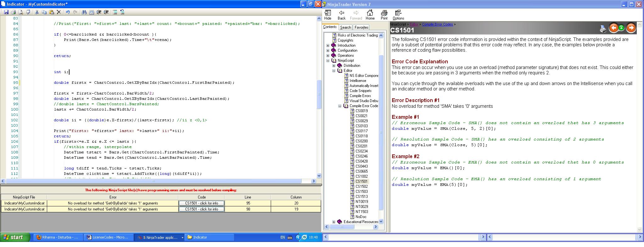Collapse the Compile Error Codes tree node
644x247 pixels.
coord(340,106)
